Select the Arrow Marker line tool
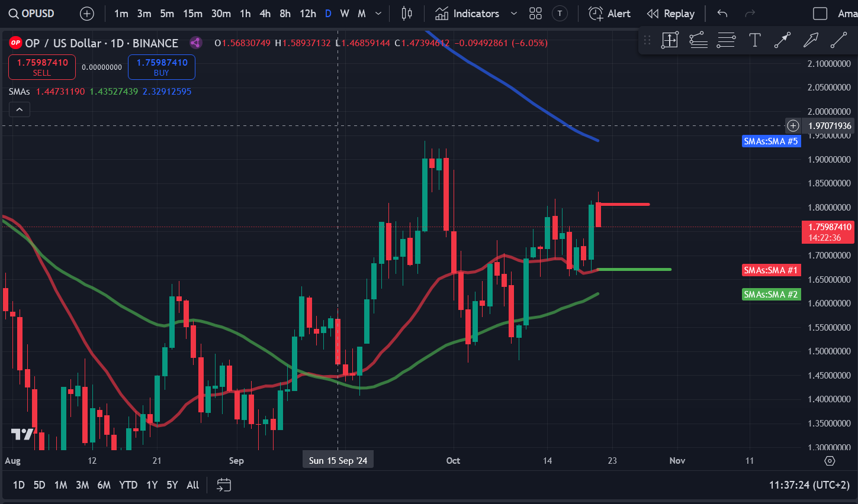Screen dimensions: 858x504 pyautogui.click(x=782, y=40)
